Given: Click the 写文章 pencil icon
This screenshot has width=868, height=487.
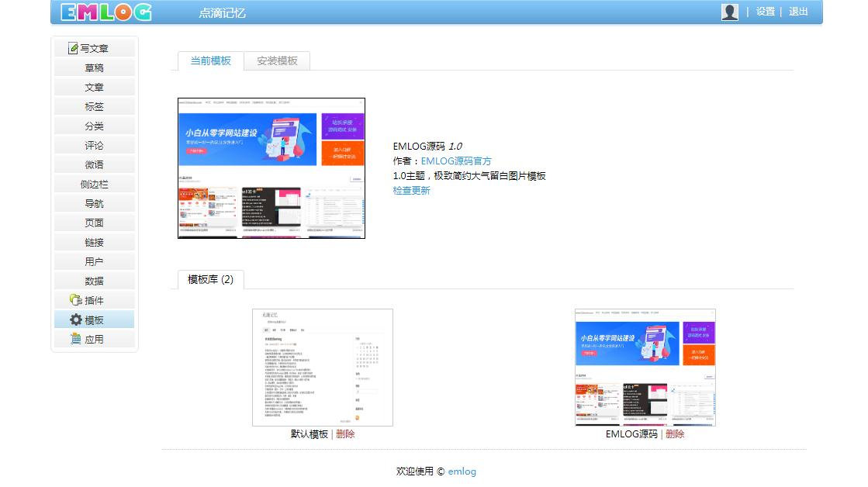Looking at the screenshot, I should coord(72,48).
